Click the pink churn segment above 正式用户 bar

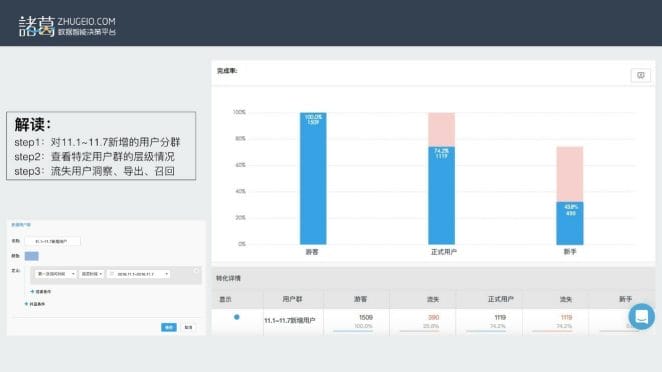pos(442,129)
